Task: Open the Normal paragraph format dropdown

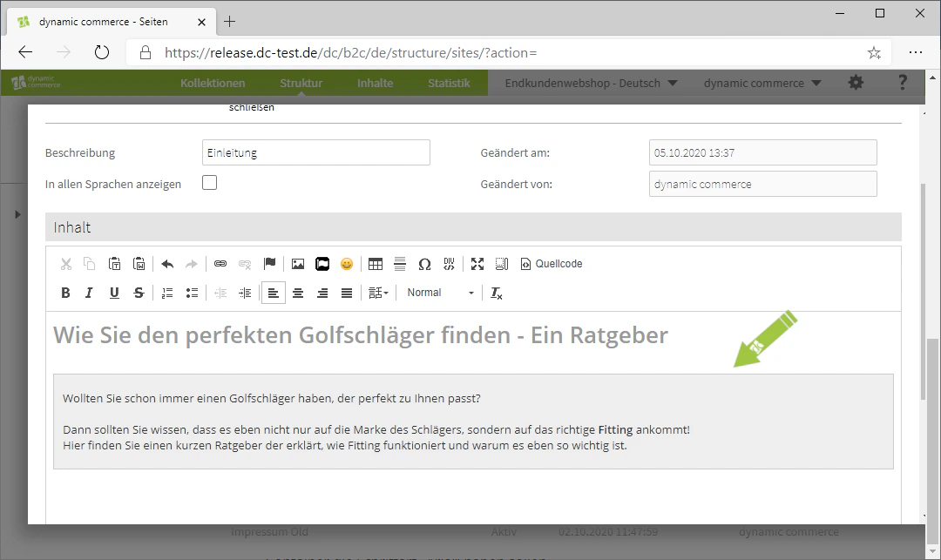Action: (x=440, y=293)
